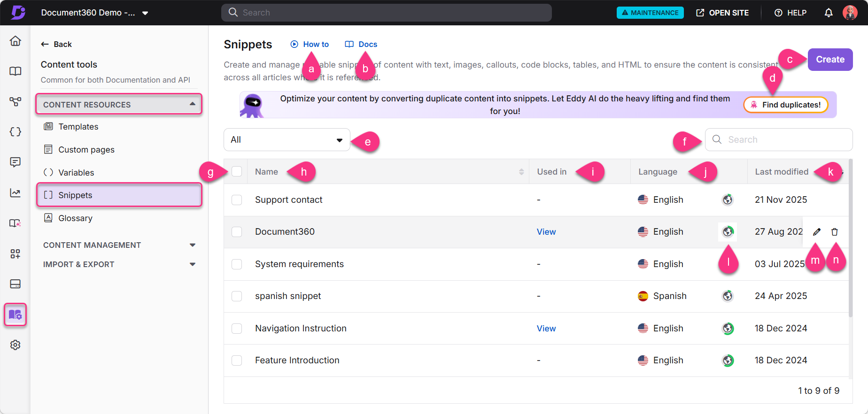Click View link for Navigation Instruction
This screenshot has width=868, height=414.
(x=546, y=329)
